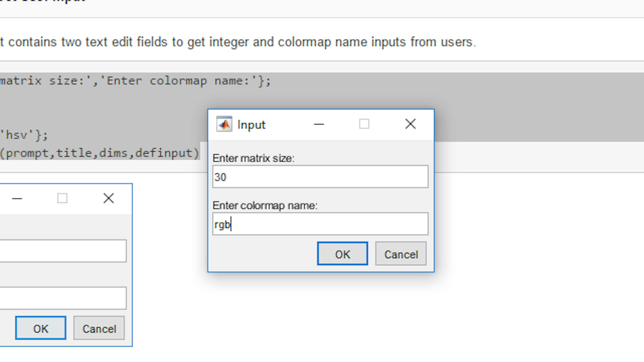
Task: Click the 'Enter matrix size:' label
Action: pos(253,158)
